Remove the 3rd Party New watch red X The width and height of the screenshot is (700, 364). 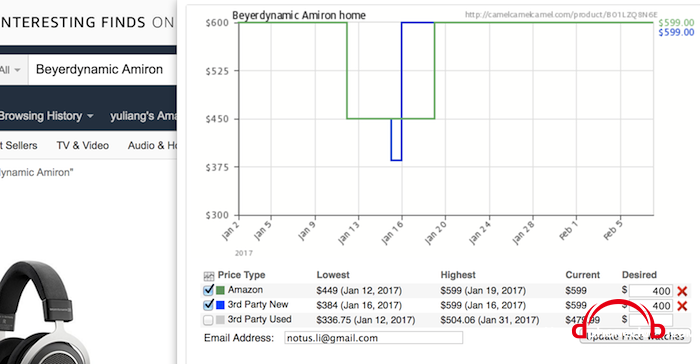pos(682,306)
